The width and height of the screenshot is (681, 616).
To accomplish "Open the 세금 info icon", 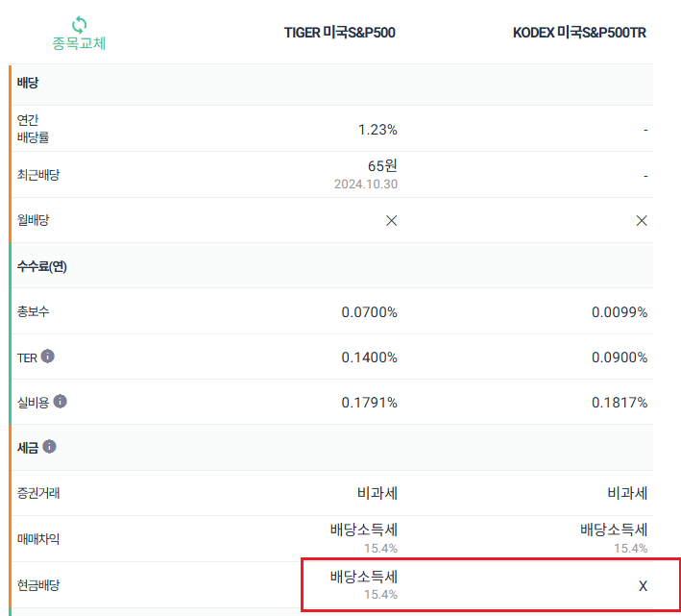I will 50,446.
